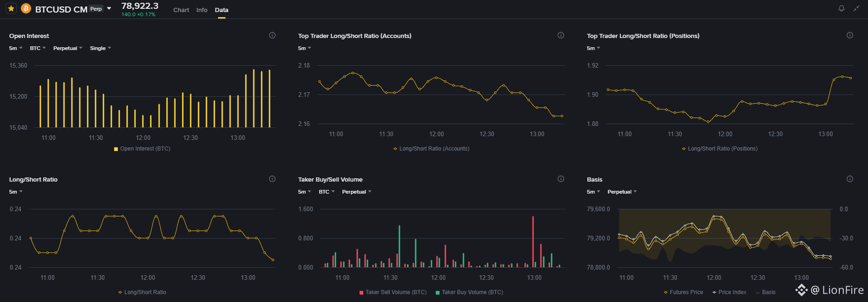Switch to the Info tab
This screenshot has height=302, width=868.
(x=202, y=10)
